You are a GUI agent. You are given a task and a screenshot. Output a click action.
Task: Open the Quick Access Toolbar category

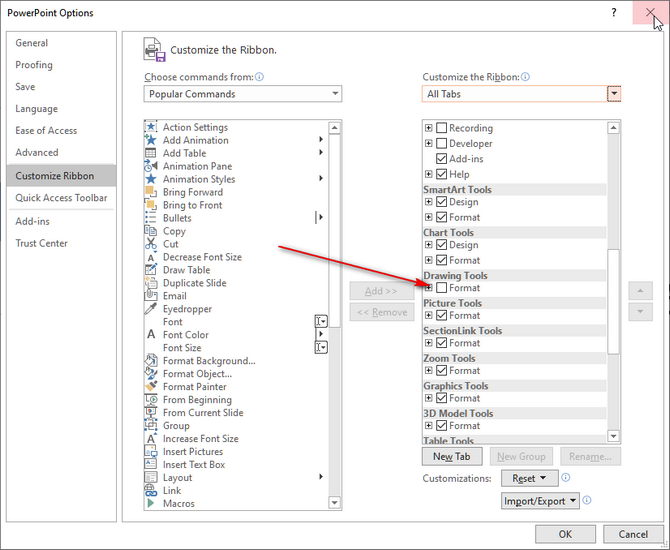tap(61, 197)
